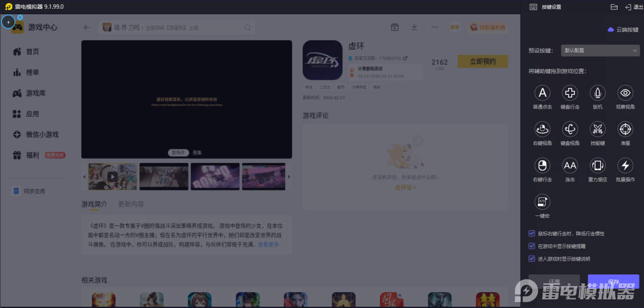
Task: Close the plus key marker at top-left
Action: [20, 17]
